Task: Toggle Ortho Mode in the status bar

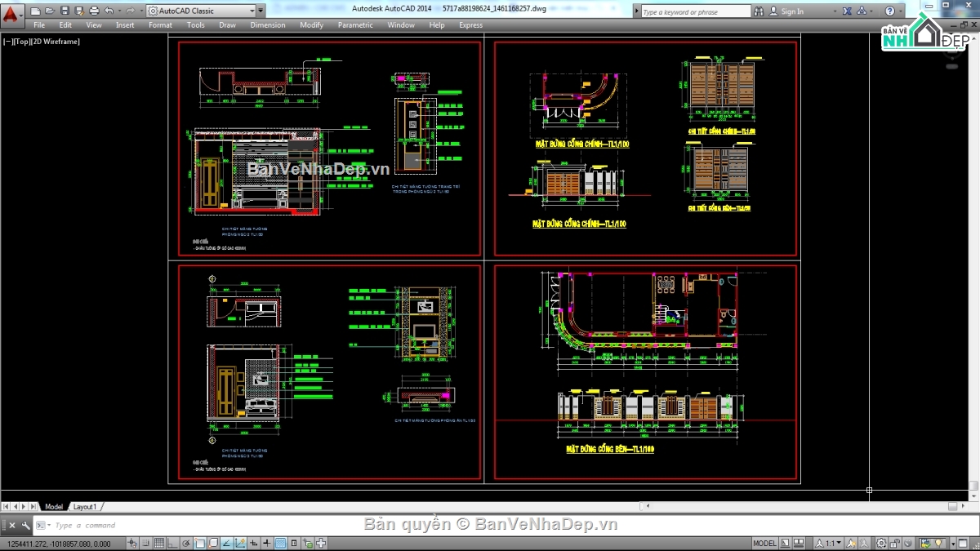Action: click(173, 544)
